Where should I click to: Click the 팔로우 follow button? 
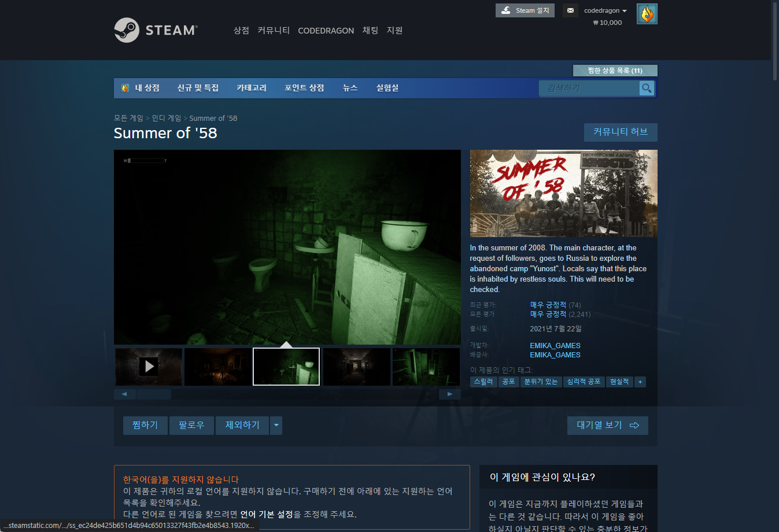point(191,425)
